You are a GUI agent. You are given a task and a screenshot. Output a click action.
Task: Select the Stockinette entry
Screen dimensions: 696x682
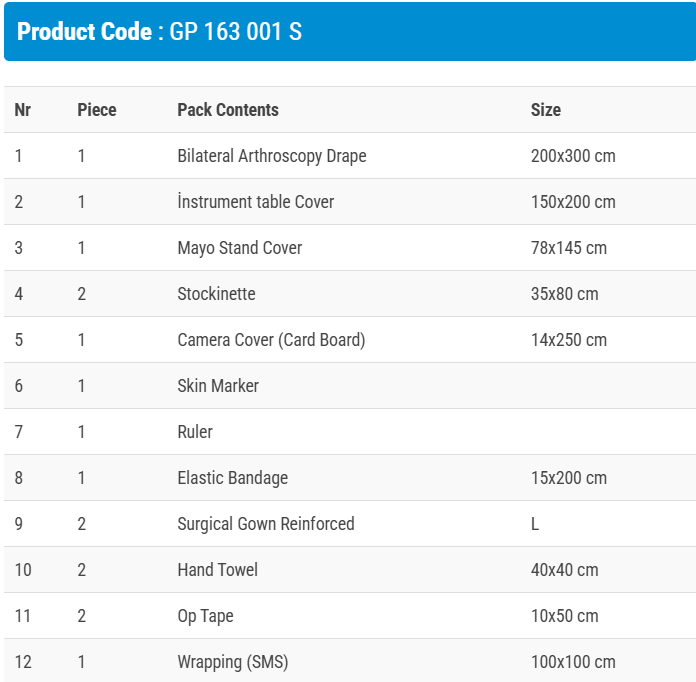point(217,294)
